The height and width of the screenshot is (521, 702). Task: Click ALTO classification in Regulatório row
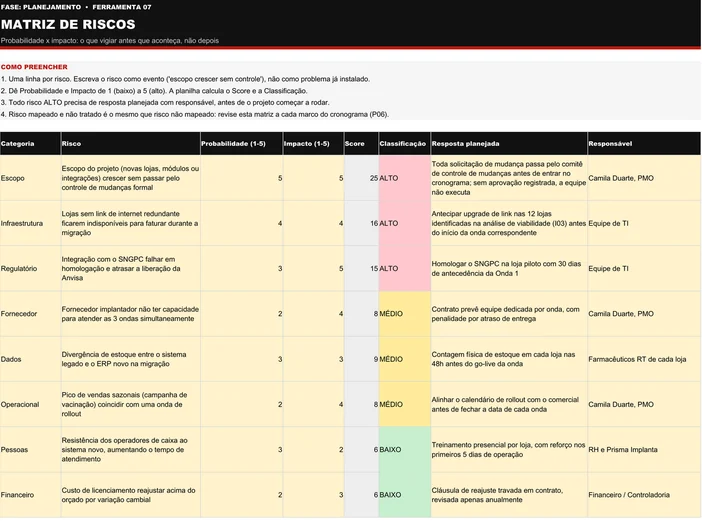404,269
